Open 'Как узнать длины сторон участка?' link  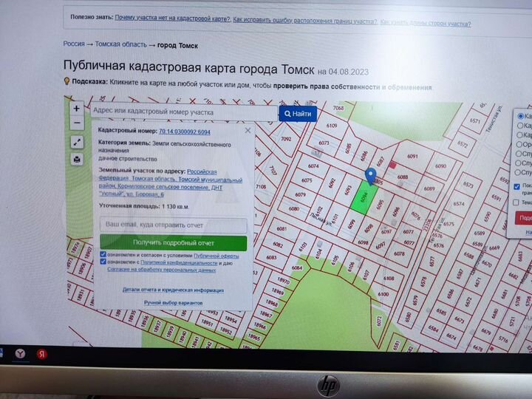click(426, 23)
